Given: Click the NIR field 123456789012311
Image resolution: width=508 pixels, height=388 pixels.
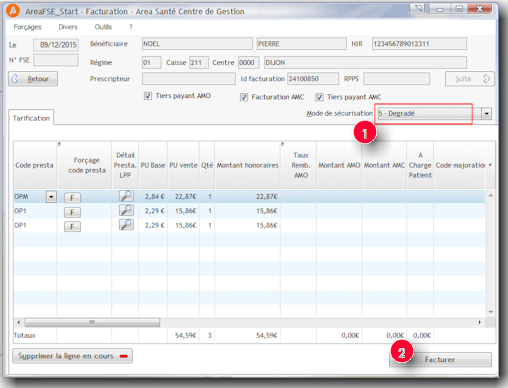Looking at the screenshot, I should tap(419, 44).
